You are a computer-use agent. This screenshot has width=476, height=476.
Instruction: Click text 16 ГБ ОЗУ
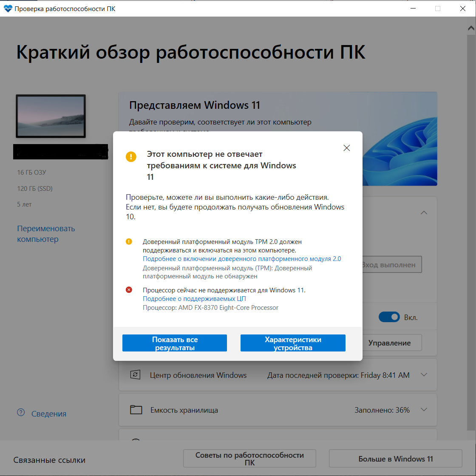(31, 173)
